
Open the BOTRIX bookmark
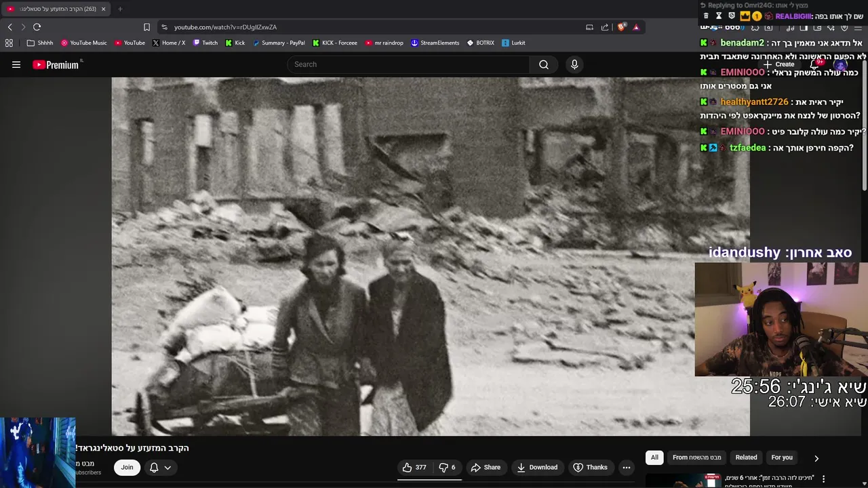click(x=480, y=43)
